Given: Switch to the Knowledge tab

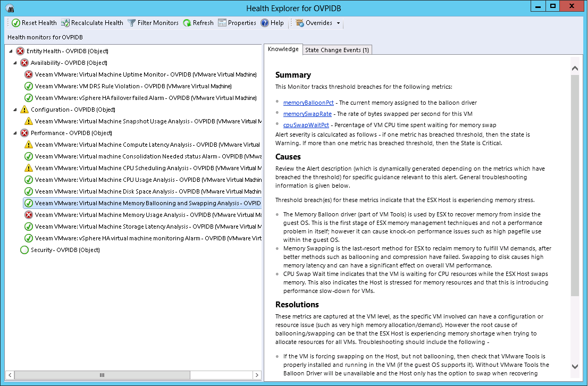Looking at the screenshot, I should [283, 49].
